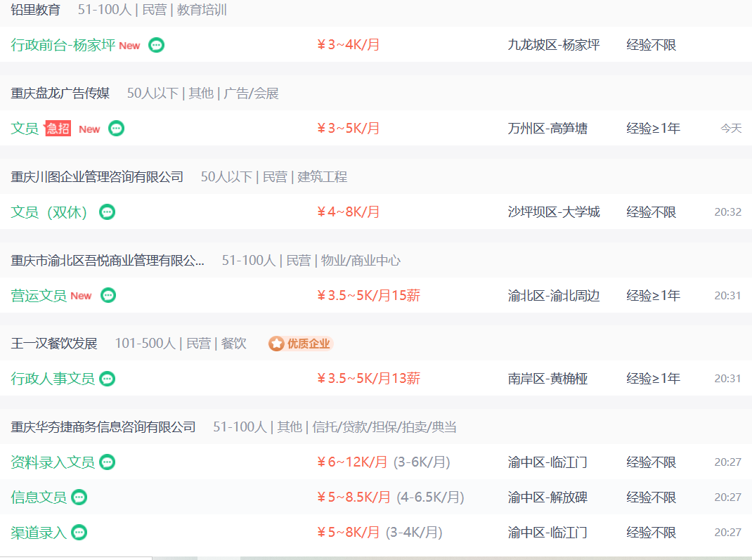Image resolution: width=752 pixels, height=560 pixels.
Task: Open 信息文员 job posting
Action: (x=39, y=497)
